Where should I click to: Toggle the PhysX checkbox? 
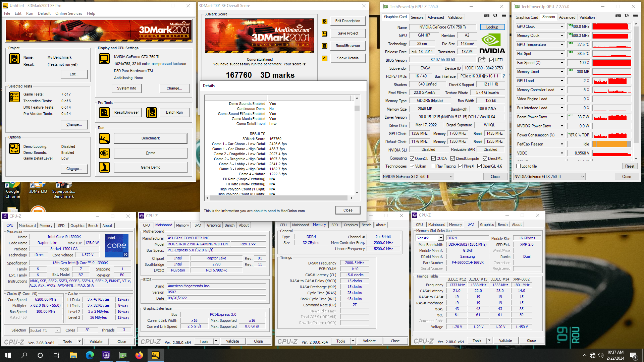pos(461,166)
